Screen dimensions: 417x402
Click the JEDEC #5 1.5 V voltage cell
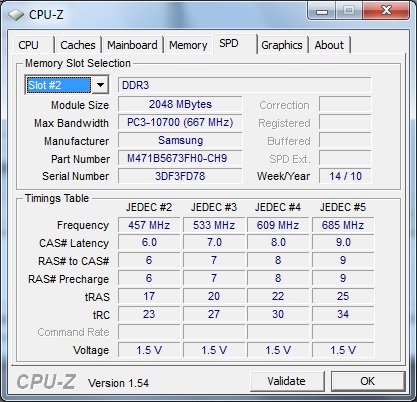(x=343, y=350)
